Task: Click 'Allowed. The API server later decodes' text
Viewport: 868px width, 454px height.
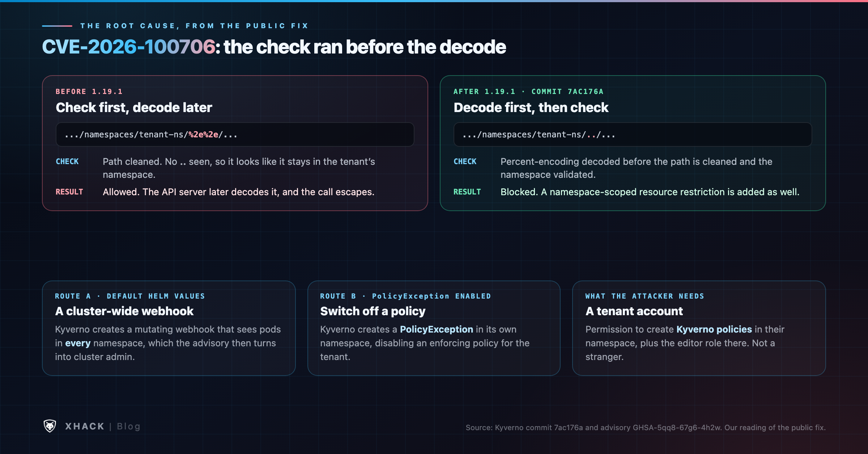Action: 239,192
